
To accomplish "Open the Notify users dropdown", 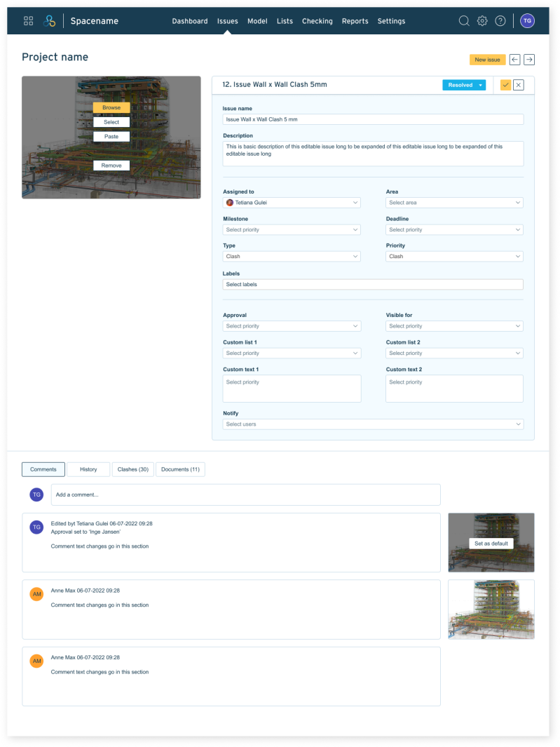I will (x=373, y=424).
